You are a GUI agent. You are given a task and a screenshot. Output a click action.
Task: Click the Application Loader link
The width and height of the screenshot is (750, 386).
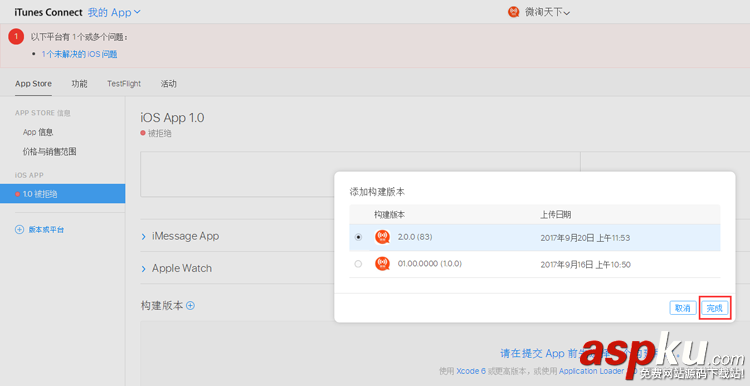591,371
